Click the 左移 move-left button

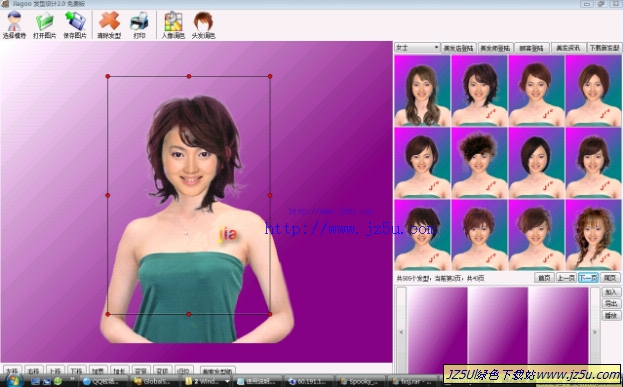[12, 371]
